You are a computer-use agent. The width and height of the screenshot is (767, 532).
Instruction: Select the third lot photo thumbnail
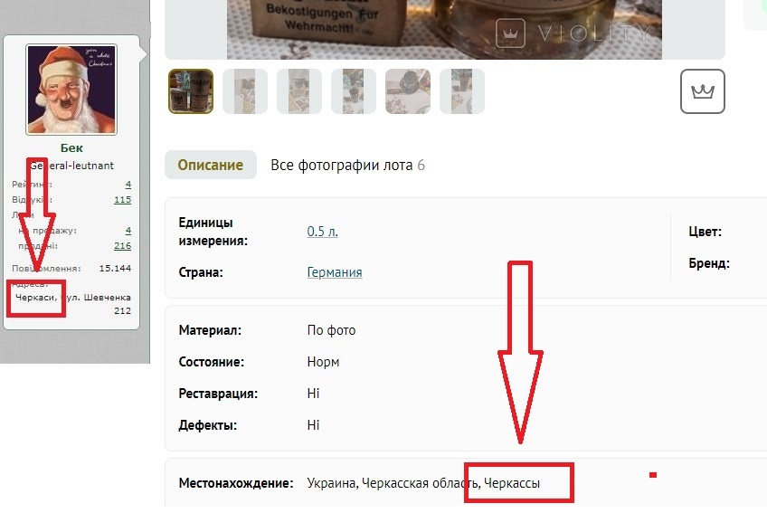[x=299, y=91]
